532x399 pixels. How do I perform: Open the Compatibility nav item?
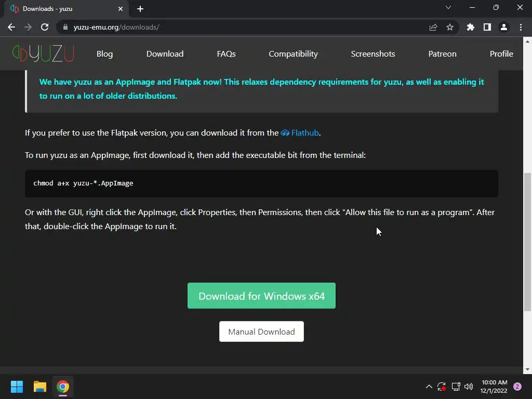[x=293, y=54]
